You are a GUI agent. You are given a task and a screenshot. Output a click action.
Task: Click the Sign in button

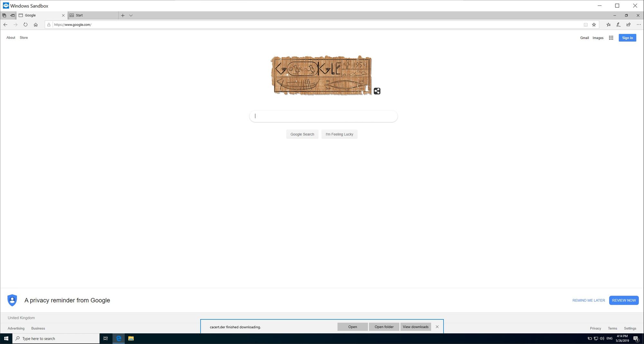tap(627, 38)
